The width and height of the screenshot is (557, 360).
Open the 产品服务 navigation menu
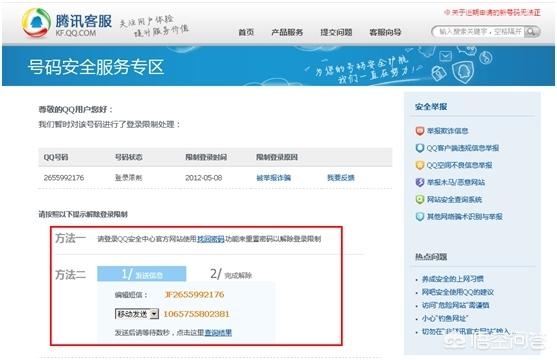tap(287, 32)
